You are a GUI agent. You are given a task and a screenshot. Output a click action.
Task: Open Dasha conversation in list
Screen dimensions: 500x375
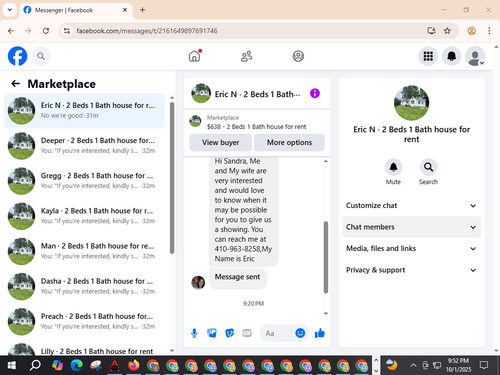(84, 286)
